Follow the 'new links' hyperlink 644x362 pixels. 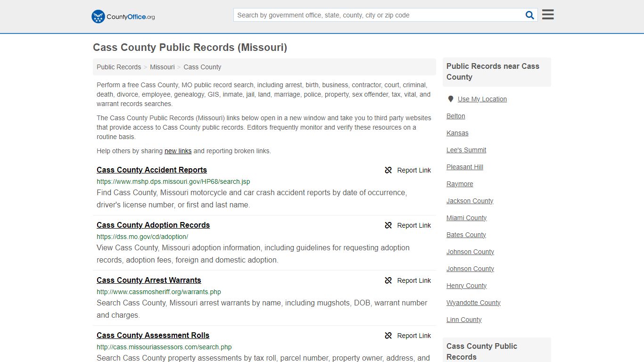pyautogui.click(x=178, y=151)
